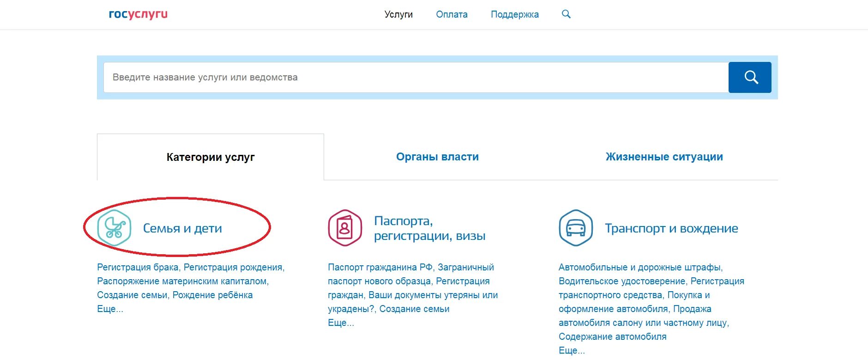Open the Семья и дети category
The image size is (868, 361).
click(182, 228)
